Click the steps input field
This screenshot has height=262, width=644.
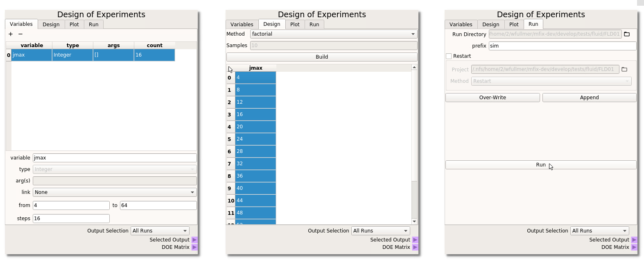click(71, 219)
